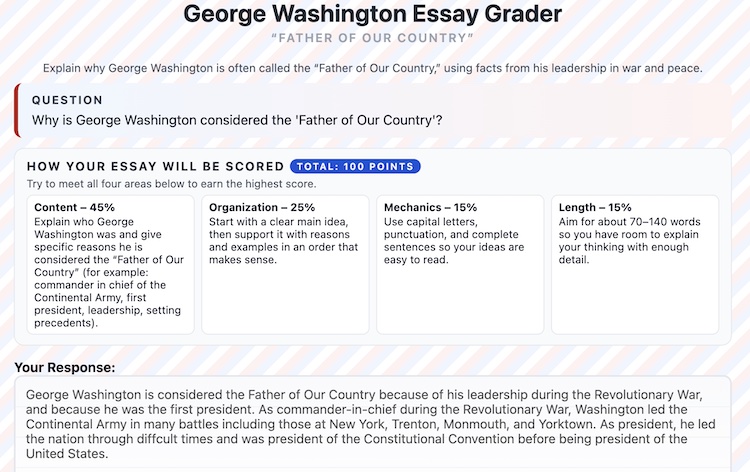Click the How Your Essay Will Be Scored heading
Image resolution: width=750 pixels, height=472 pixels.
[x=154, y=166]
